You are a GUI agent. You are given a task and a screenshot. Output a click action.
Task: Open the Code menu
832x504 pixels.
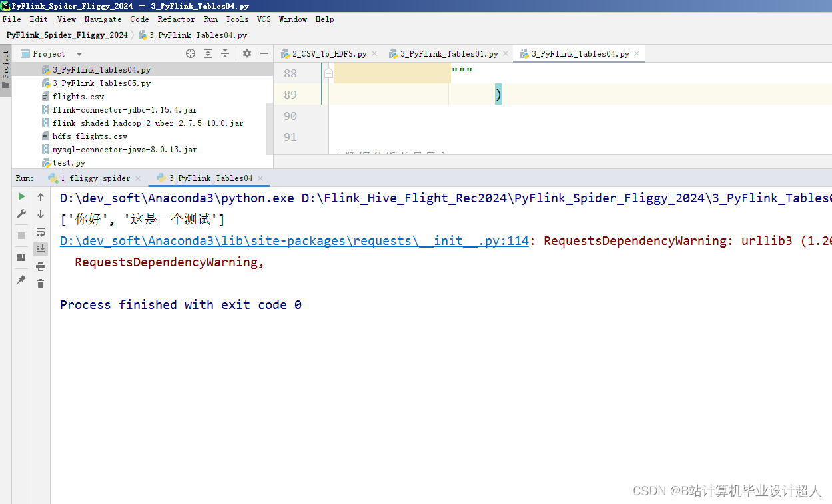(140, 19)
